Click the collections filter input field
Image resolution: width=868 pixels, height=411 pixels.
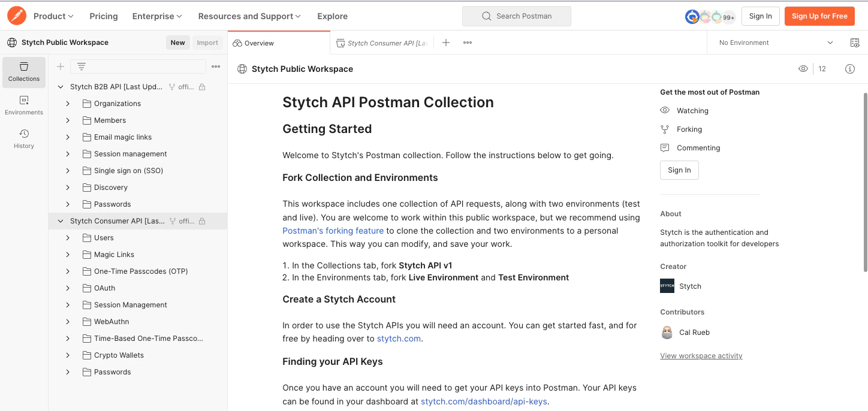(x=138, y=67)
